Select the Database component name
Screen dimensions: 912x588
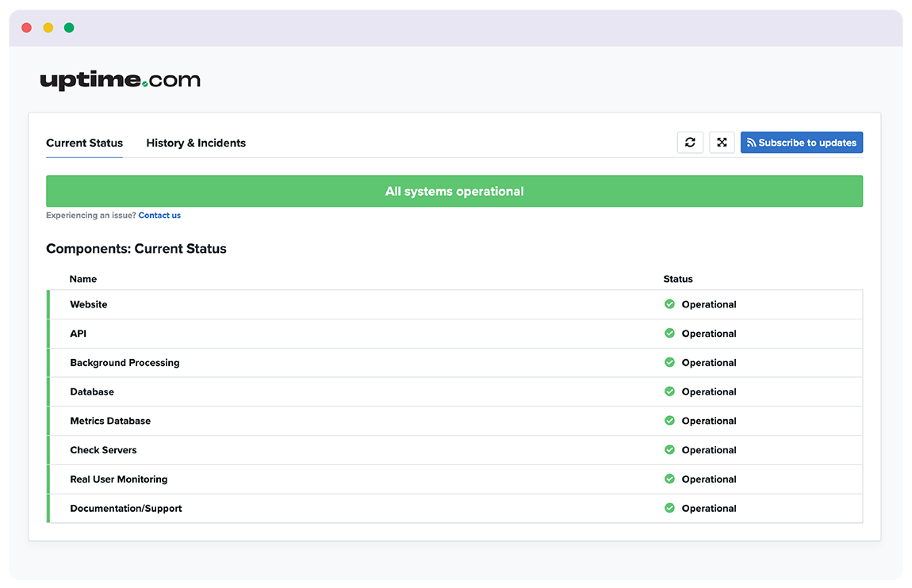[x=92, y=391]
